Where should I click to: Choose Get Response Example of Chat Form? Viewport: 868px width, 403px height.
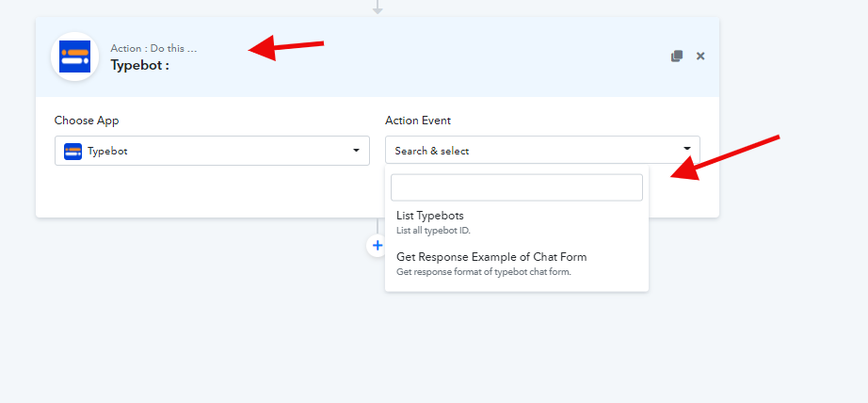(517, 264)
